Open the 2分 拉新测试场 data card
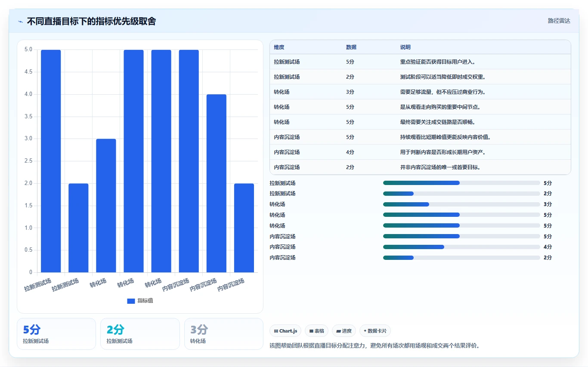Viewport: 588px width, 367px height. pyautogui.click(x=140, y=334)
